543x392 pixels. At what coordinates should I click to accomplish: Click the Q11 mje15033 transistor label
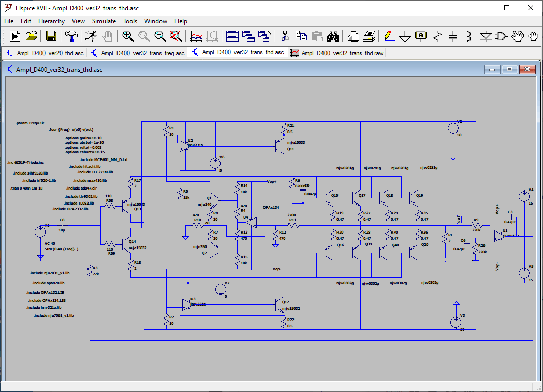click(x=296, y=146)
